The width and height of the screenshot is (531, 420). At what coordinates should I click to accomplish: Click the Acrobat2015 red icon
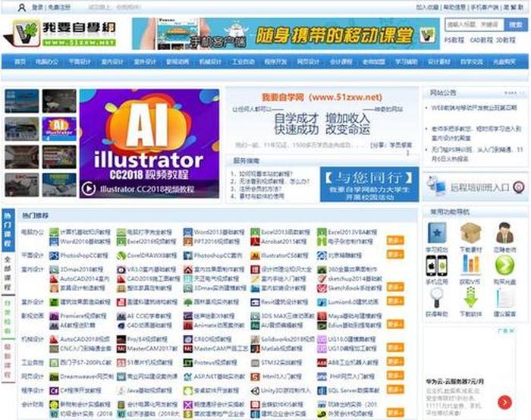(255, 242)
